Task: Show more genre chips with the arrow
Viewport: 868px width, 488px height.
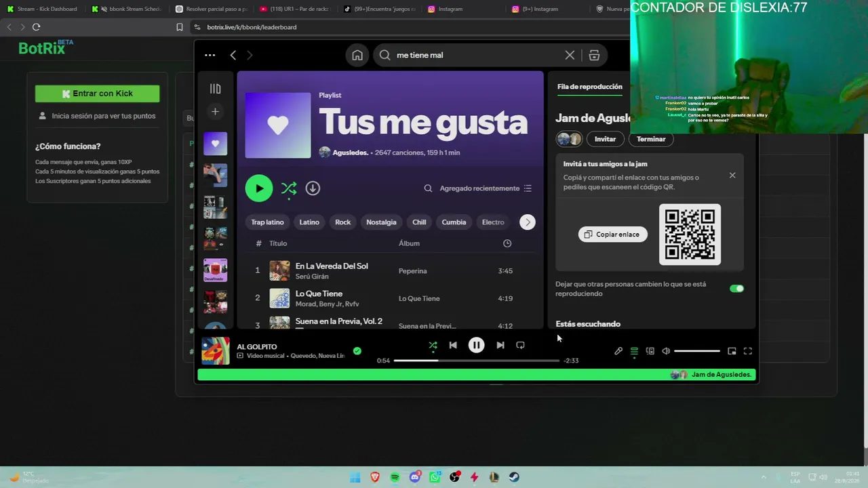Action: pyautogui.click(x=528, y=222)
